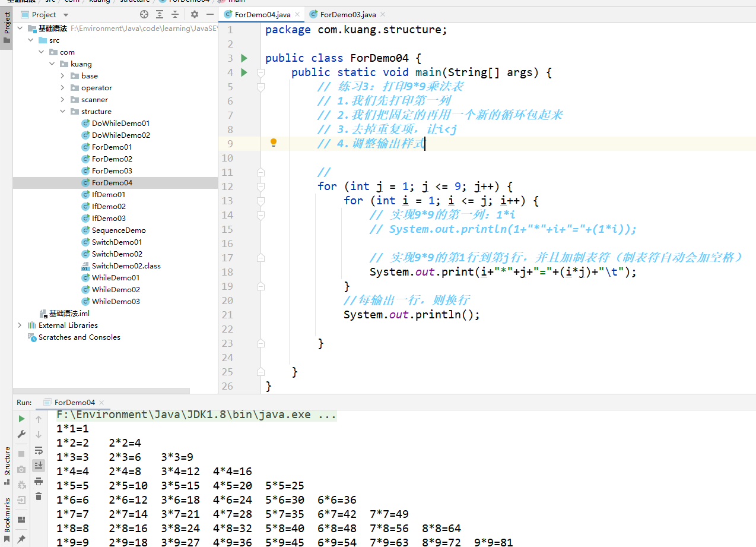Pin the Run tab
The width and height of the screenshot is (756, 547).
point(22,539)
